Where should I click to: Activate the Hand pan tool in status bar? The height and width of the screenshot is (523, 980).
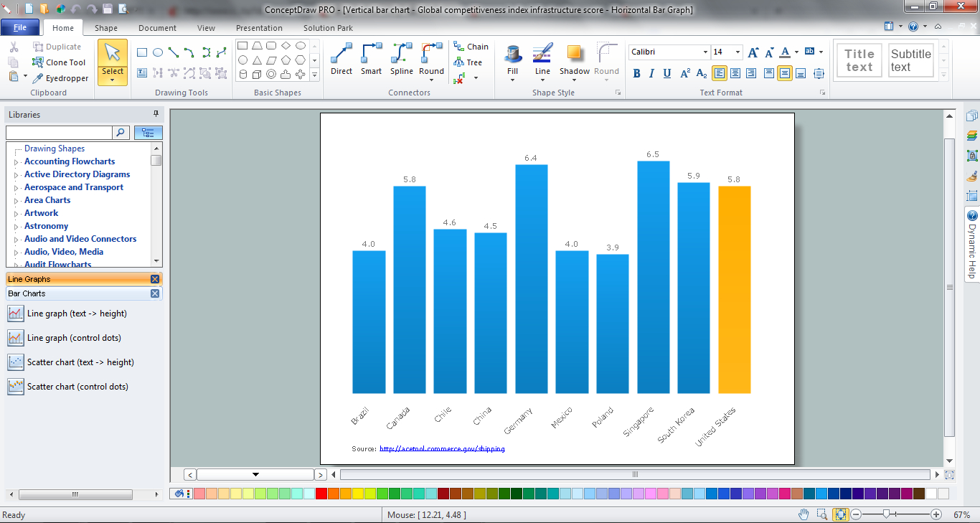(x=804, y=514)
